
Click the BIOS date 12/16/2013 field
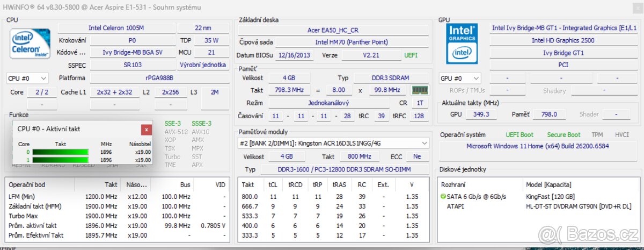pos(295,55)
